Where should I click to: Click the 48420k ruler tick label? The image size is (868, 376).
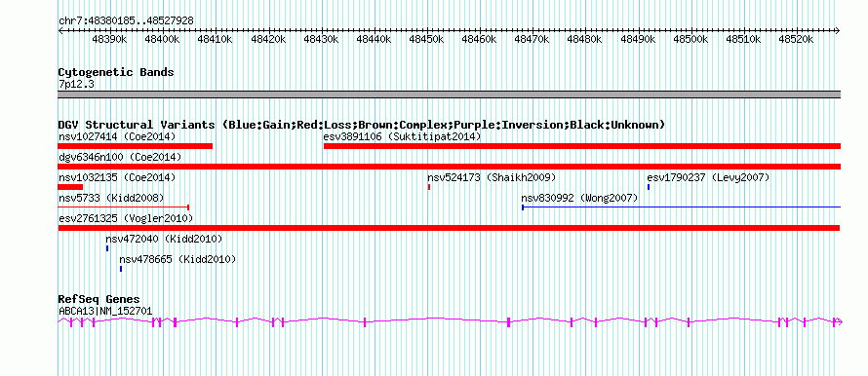(x=268, y=39)
